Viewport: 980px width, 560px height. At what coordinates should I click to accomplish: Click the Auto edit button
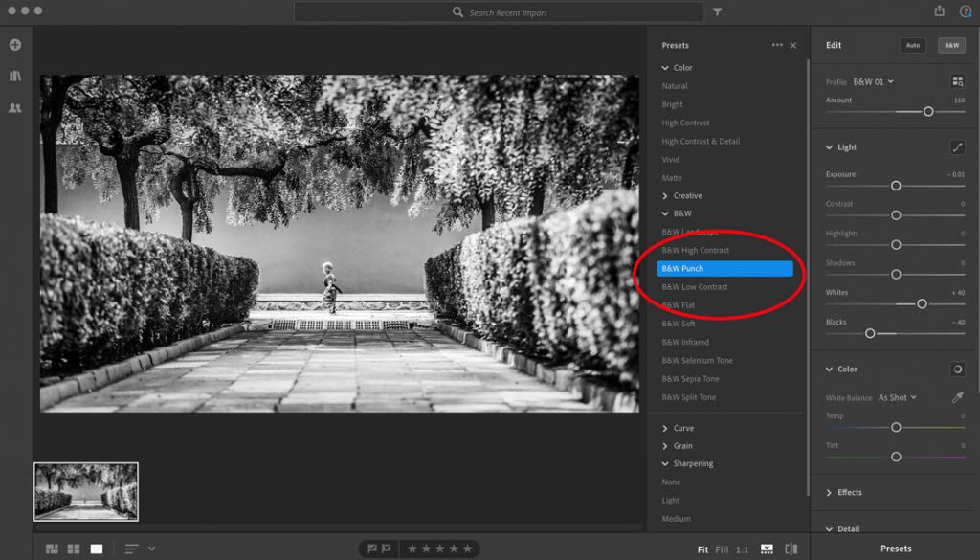913,45
